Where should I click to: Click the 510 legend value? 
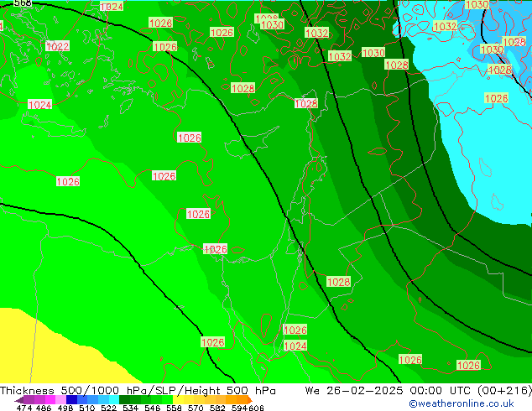[87, 408]
